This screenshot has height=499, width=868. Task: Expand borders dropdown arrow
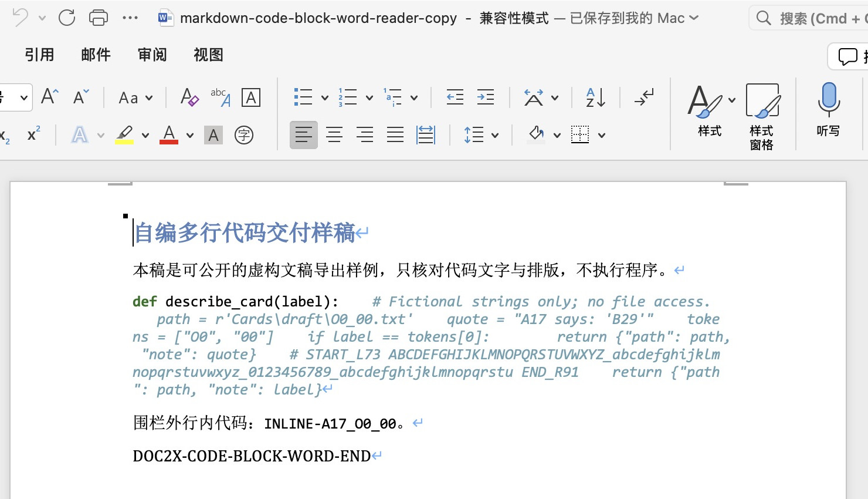602,136
